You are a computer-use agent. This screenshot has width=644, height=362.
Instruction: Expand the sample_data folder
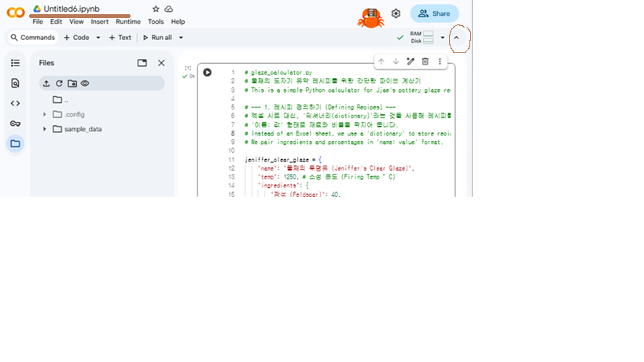point(44,129)
